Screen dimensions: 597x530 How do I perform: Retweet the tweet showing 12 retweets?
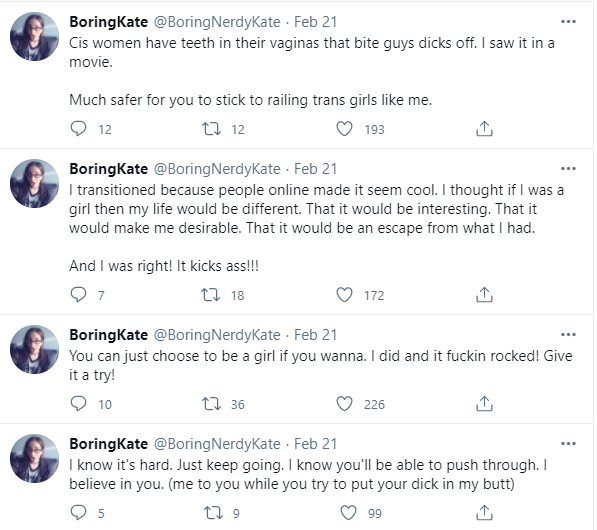click(x=211, y=129)
